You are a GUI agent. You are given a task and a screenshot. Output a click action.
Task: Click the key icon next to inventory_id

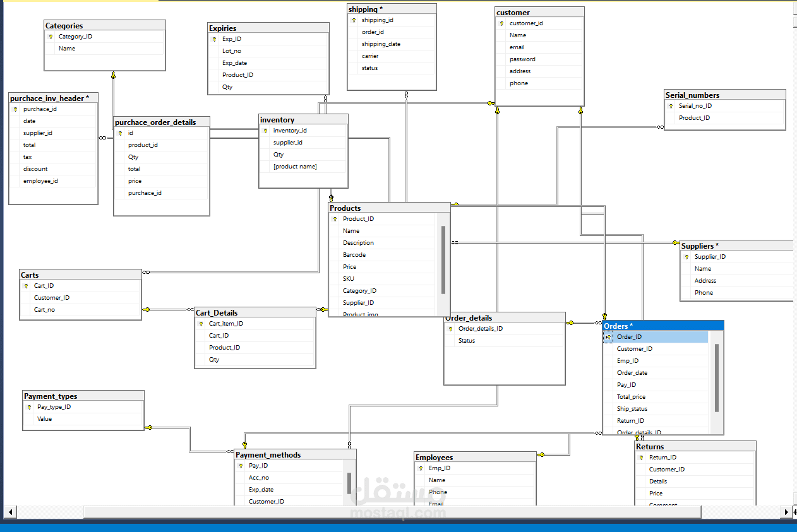266,131
